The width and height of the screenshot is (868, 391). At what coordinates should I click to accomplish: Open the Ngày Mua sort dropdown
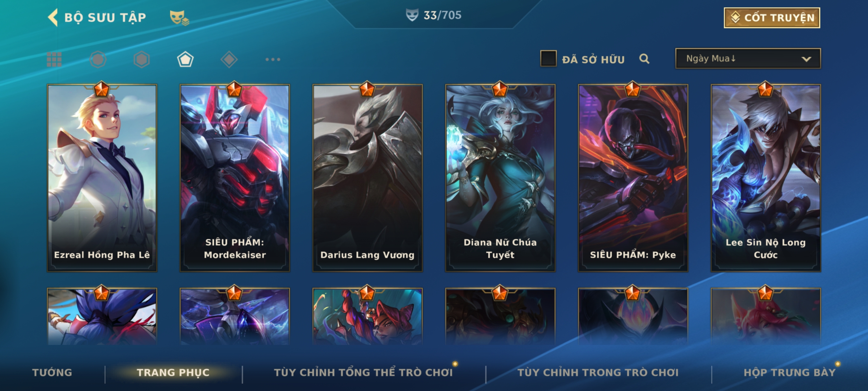748,59
